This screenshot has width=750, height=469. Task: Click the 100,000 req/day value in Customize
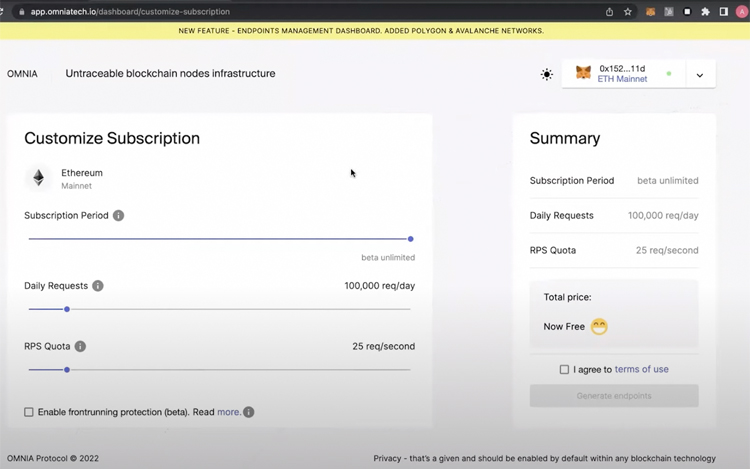[x=380, y=286]
